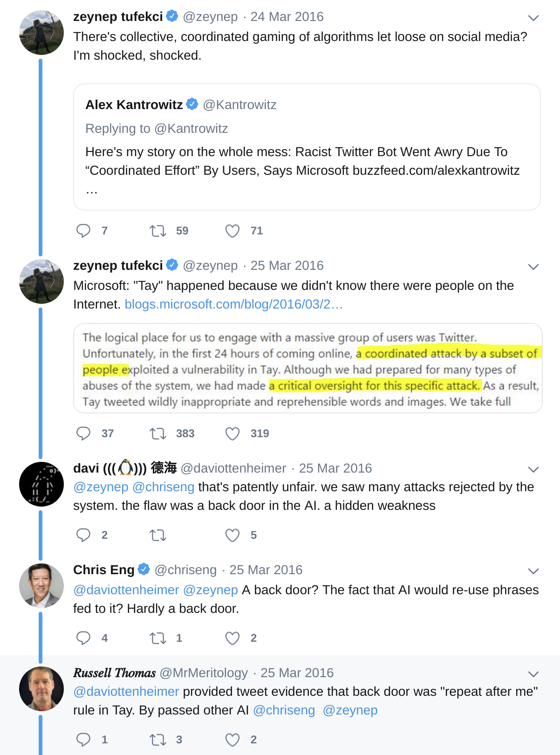Visit @chriseng's profile from Russell's tweet

(283, 710)
